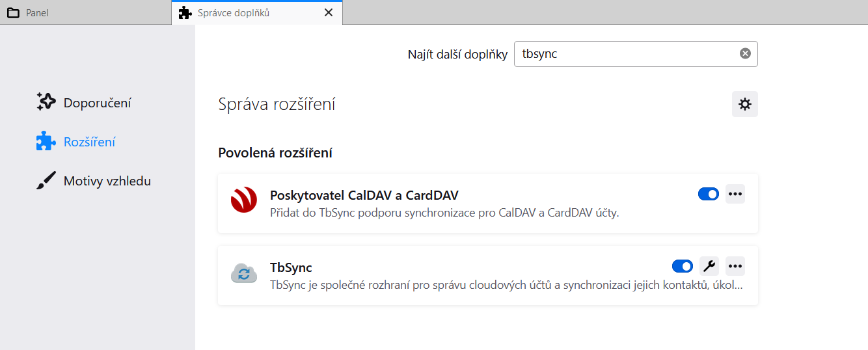Click the Panel tab folder icon
Screen dimensions: 868x350
(13, 12)
